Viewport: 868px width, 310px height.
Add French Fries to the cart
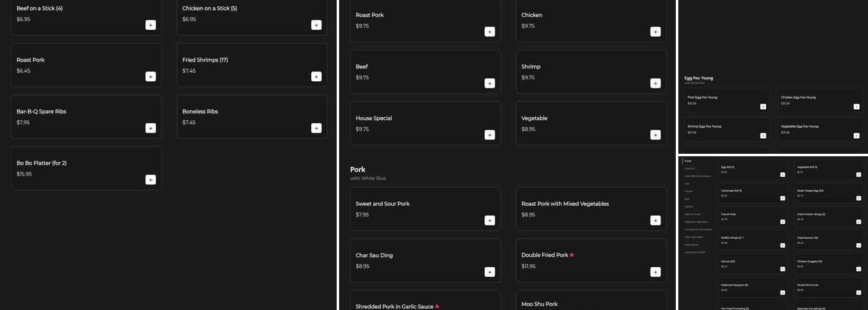(x=782, y=222)
